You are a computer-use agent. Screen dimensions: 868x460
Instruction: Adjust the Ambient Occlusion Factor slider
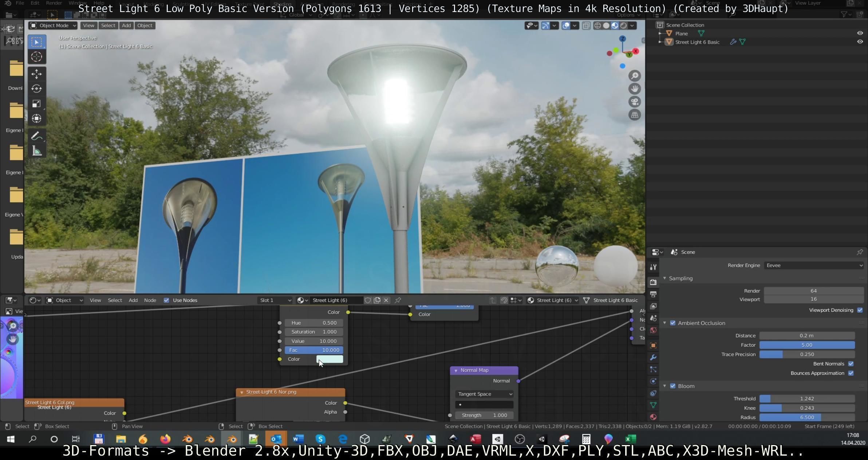807,345
